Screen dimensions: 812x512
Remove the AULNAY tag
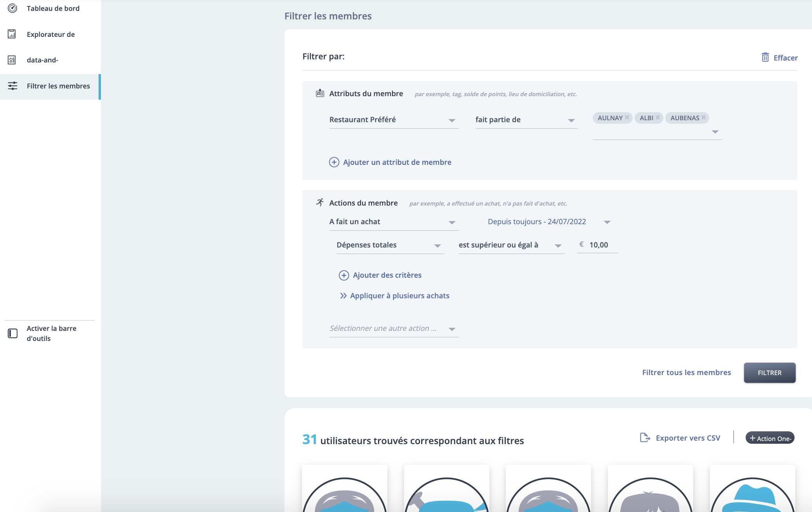tap(627, 118)
